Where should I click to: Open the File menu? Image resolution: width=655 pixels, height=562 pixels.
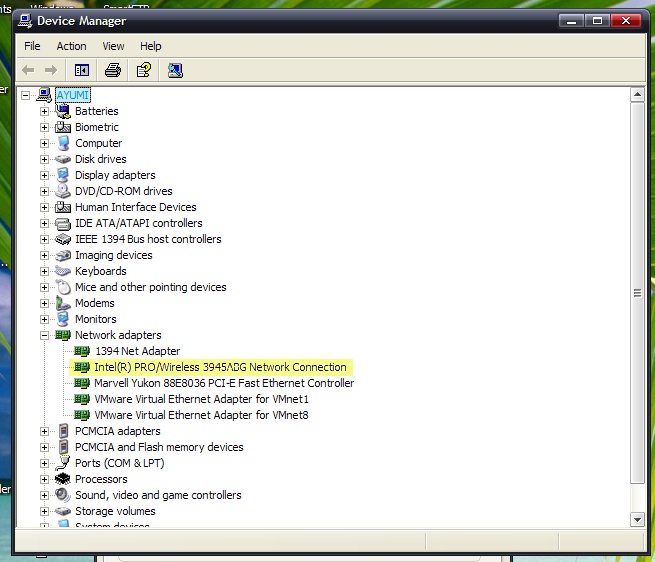point(32,46)
